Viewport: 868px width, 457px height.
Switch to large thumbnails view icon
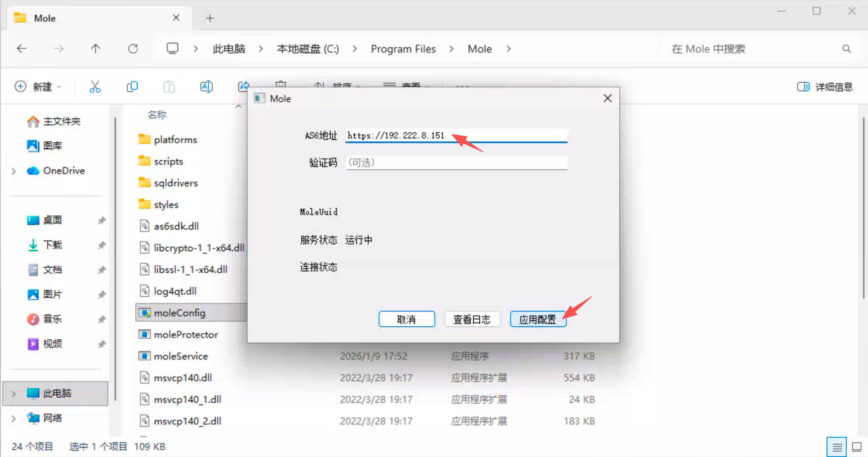856,447
